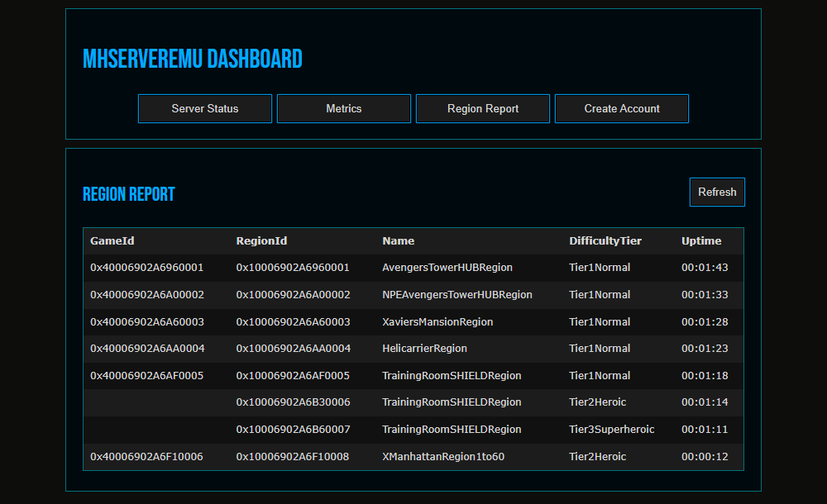Click the RegionId column header
The width and height of the screenshot is (827, 504).
[x=262, y=241]
